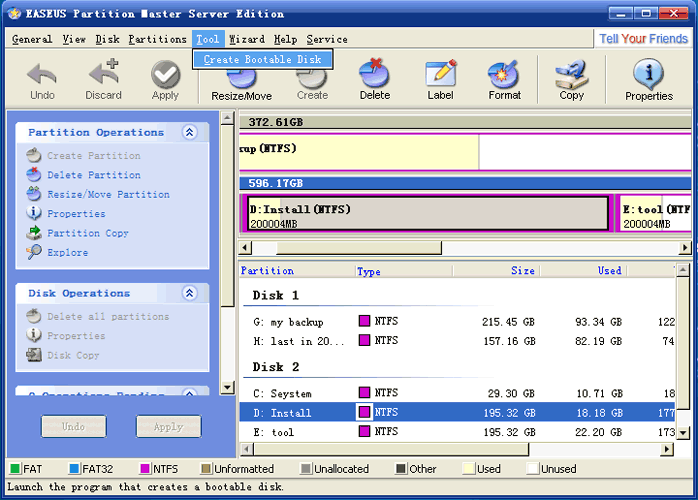The height and width of the screenshot is (500, 698).
Task: Select D: Install block in disk map
Action: [x=428, y=214]
